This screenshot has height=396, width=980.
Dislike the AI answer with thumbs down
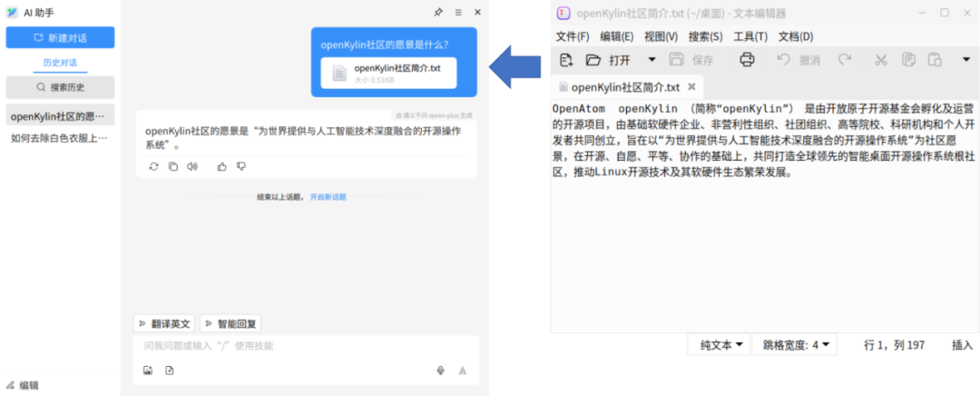(241, 166)
